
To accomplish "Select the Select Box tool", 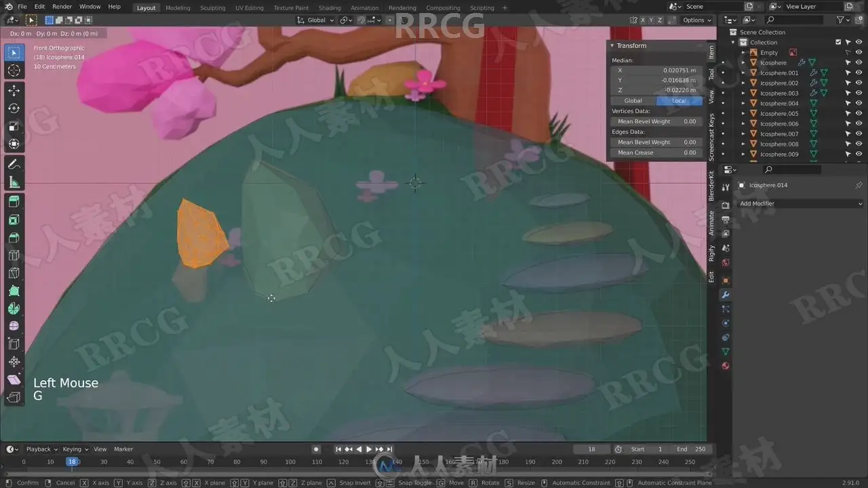I will coord(14,53).
